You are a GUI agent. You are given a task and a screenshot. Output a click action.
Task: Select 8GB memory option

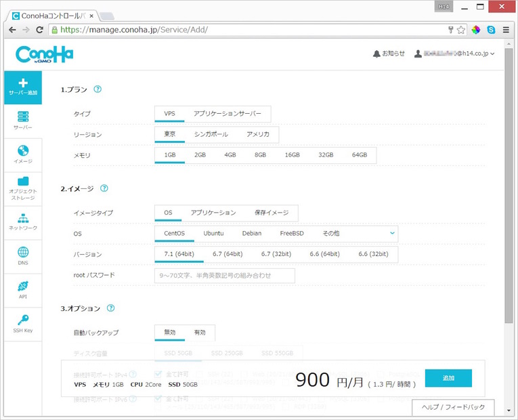coord(260,155)
